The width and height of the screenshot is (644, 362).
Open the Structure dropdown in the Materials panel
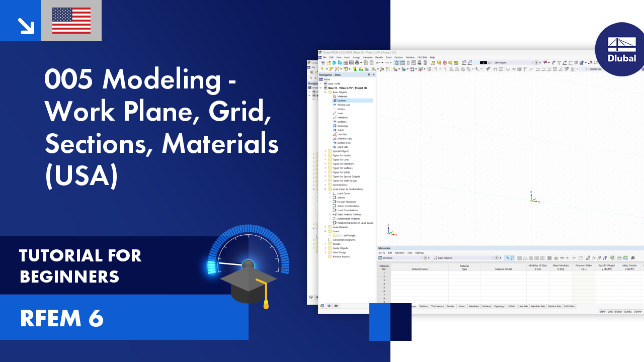[422, 258]
